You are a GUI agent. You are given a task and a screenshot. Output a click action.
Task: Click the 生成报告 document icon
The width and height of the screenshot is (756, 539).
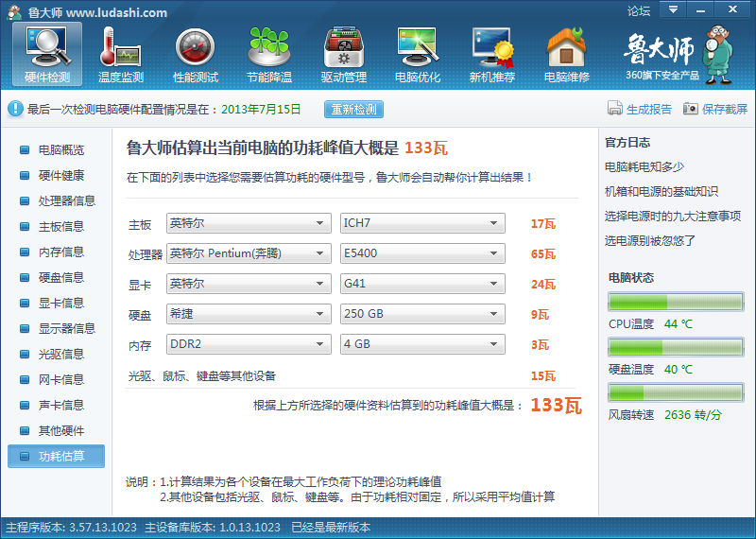coord(615,109)
